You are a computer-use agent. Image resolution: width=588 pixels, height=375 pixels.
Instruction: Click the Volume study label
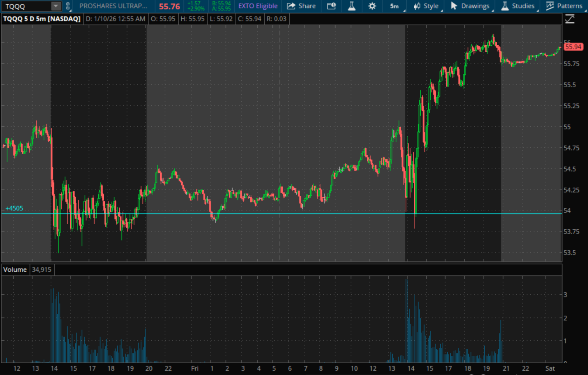point(15,270)
